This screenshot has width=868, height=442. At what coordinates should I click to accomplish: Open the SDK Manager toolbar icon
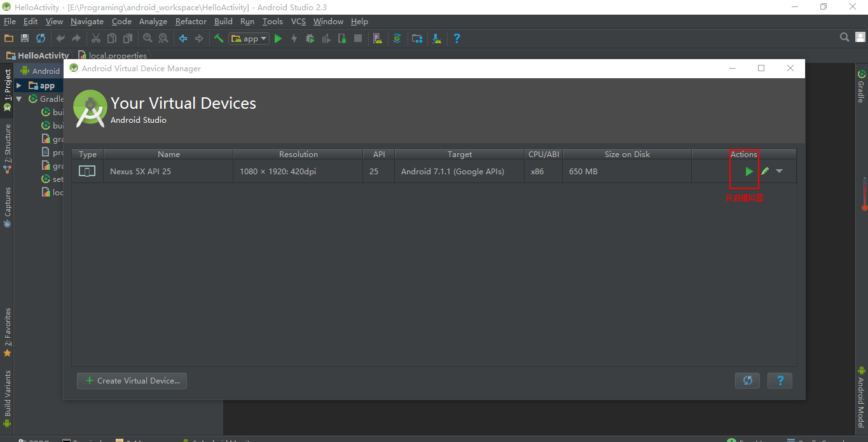tap(437, 39)
